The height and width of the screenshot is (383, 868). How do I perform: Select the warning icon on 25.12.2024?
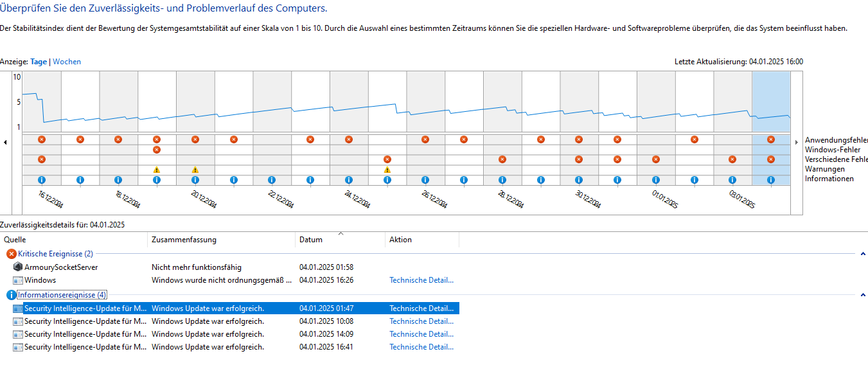(387, 170)
